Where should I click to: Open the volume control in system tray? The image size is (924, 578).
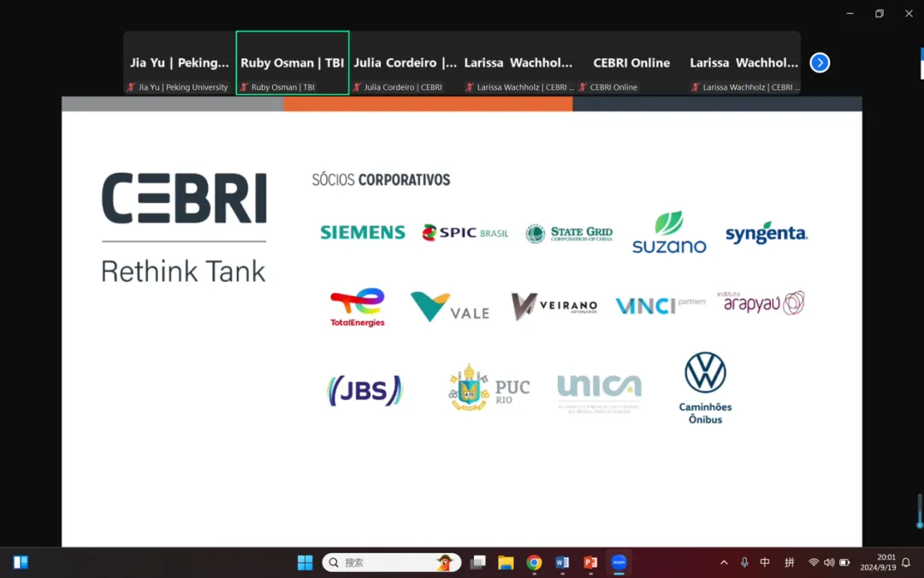[828, 563]
